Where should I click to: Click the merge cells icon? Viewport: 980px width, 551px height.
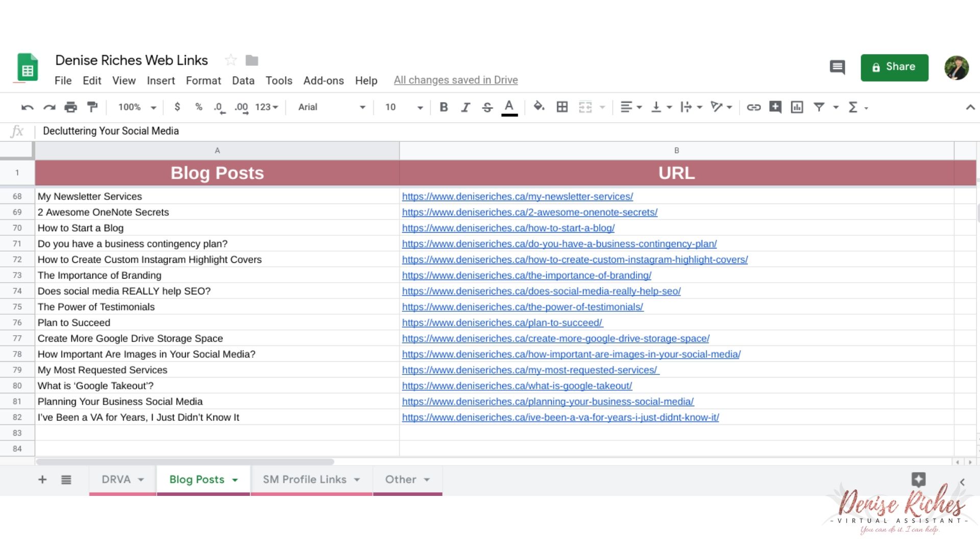(585, 107)
